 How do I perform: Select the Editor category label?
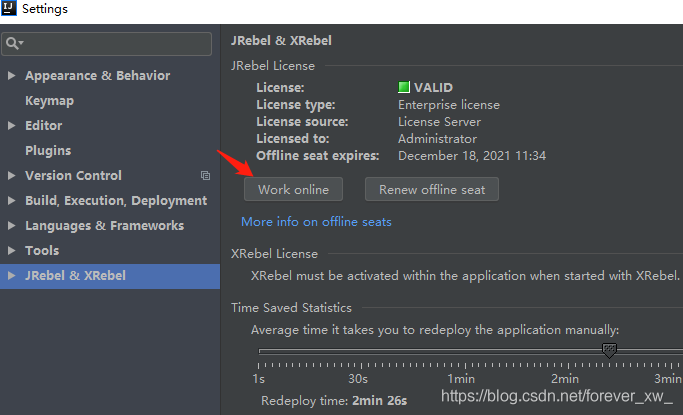pos(44,126)
